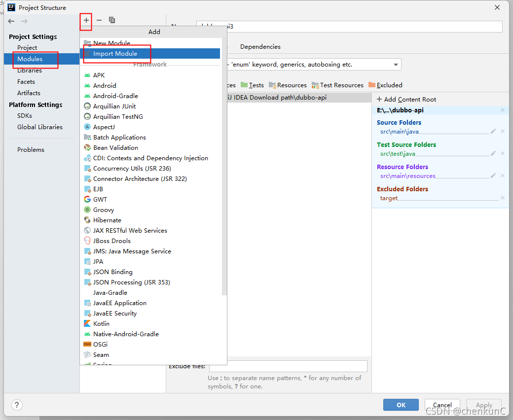
Task: Choose New Module from Add menu
Action: 150,43
